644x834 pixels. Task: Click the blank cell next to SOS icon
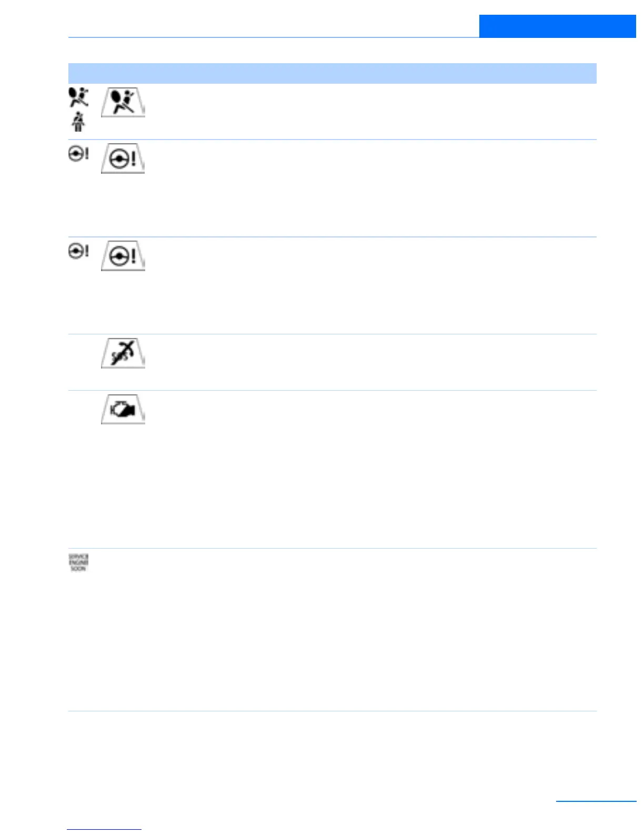coord(371,362)
